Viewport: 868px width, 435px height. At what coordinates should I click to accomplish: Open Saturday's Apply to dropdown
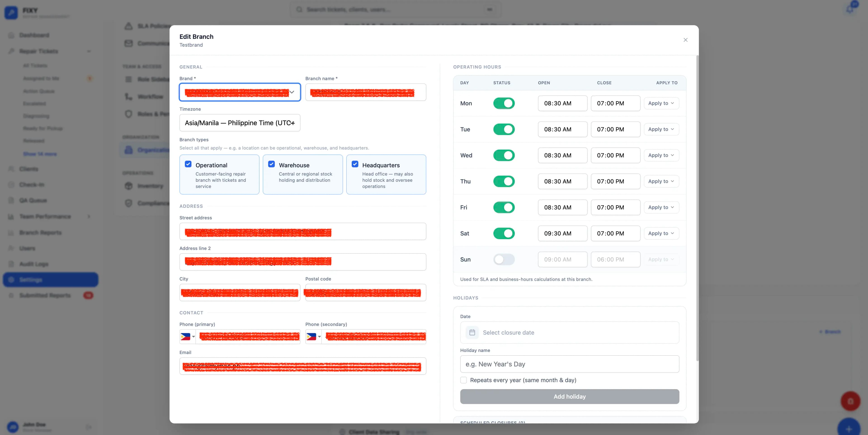pyautogui.click(x=661, y=233)
